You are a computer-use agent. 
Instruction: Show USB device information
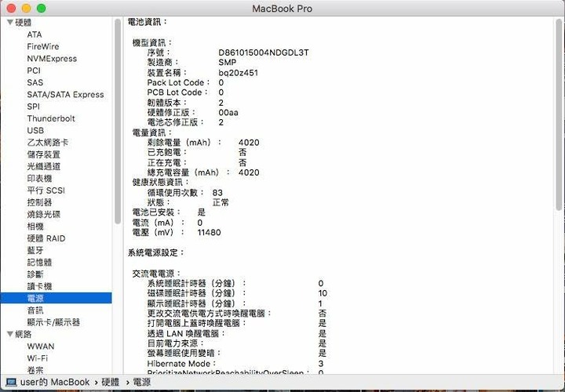(x=35, y=130)
